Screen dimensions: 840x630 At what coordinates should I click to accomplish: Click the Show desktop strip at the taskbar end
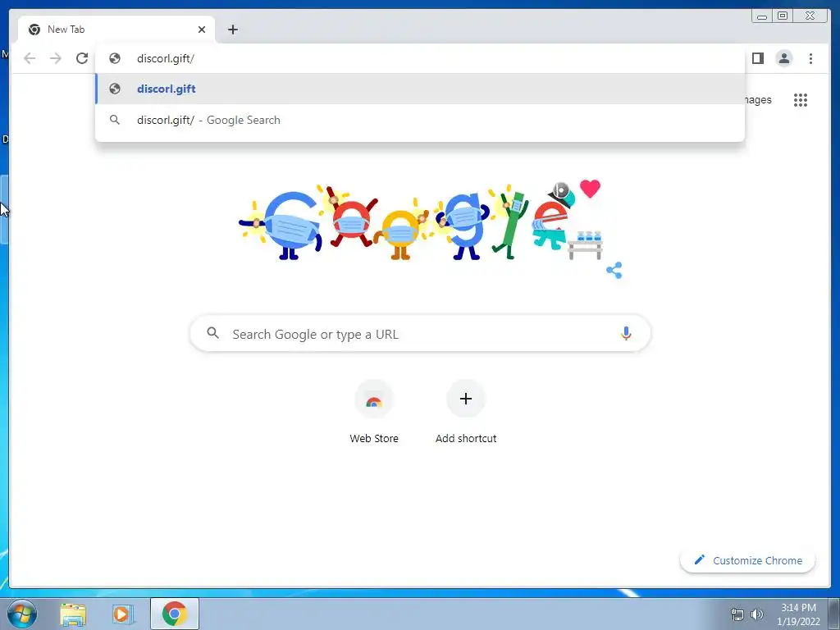coord(834,614)
